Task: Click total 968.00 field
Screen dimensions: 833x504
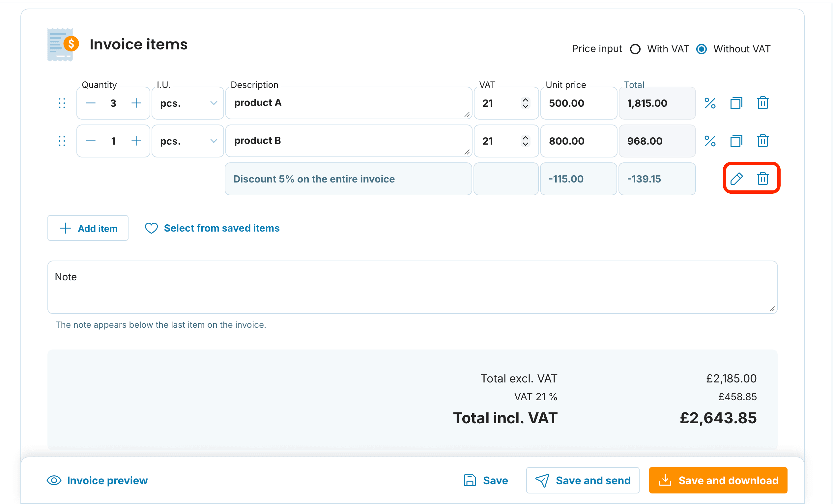Action: [657, 141]
